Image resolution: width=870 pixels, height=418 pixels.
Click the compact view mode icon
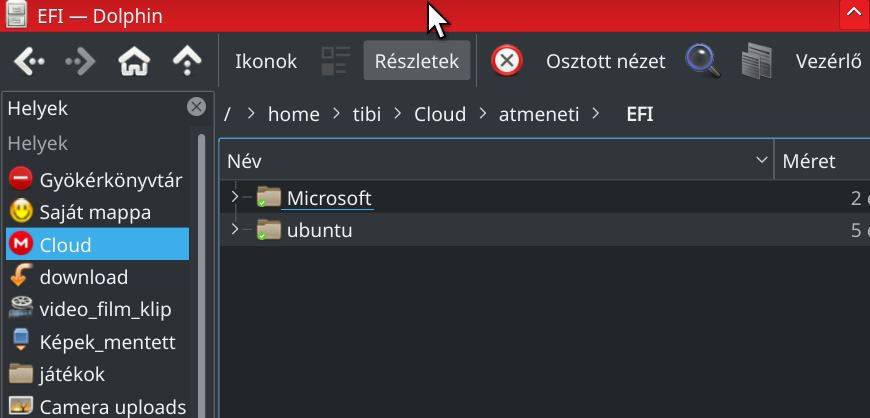pyautogui.click(x=336, y=61)
